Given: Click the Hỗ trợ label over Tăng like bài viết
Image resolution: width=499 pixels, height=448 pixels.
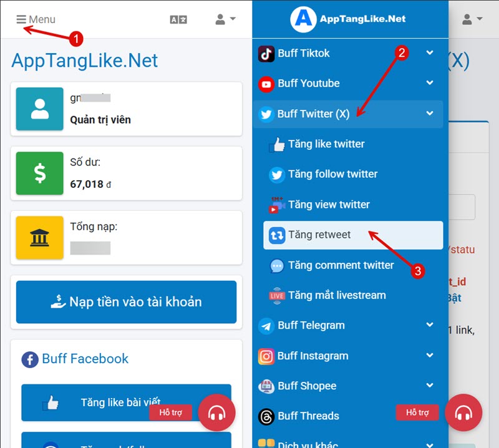Looking at the screenshot, I should click(x=170, y=412).
